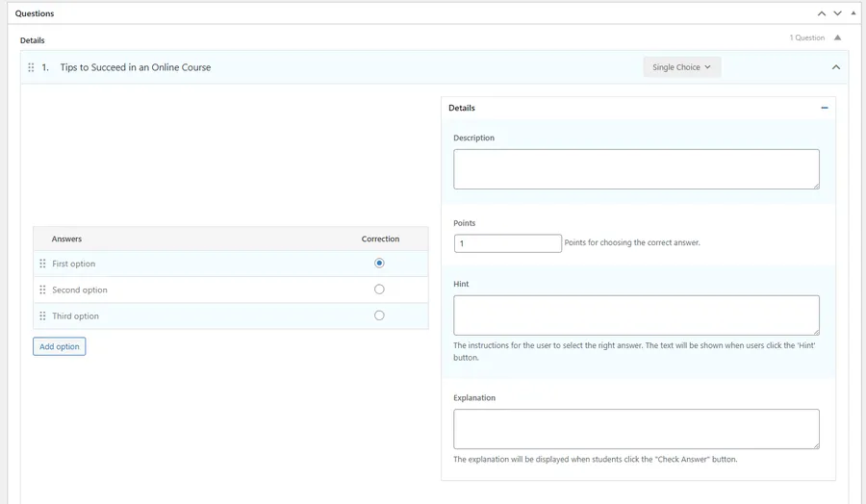Click question title Tips to Succeed in an Online Course
The height and width of the screenshot is (504, 866).
click(136, 67)
